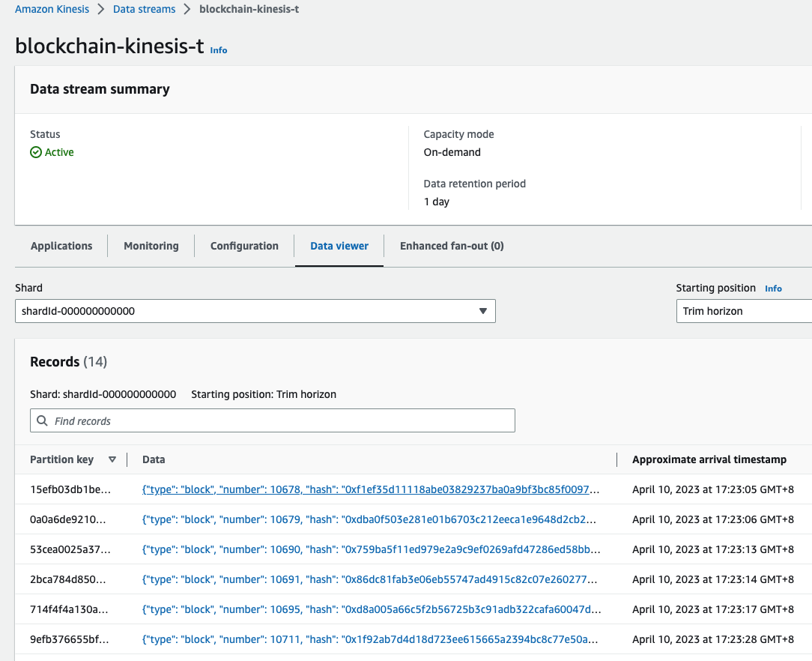Click timestamp 17:23:13 GMT+8
Screen dimensions: 812x661
(x=713, y=549)
